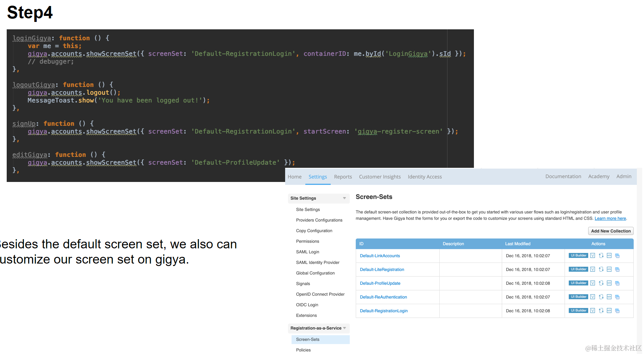Viewport: 644px width, 354px height.
Task: Go to the Academy link
Action: [x=599, y=176]
